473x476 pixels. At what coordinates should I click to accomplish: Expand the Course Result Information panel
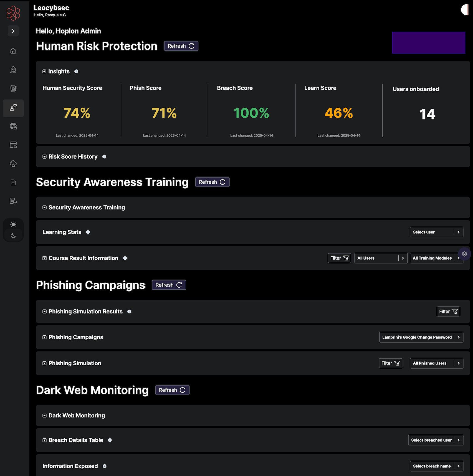coord(44,258)
